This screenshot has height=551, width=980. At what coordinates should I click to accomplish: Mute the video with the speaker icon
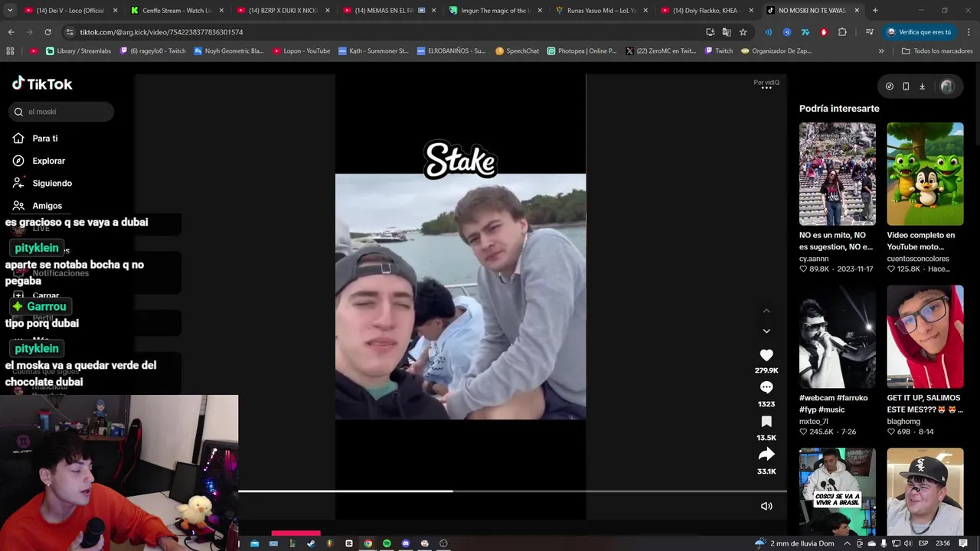click(x=766, y=506)
